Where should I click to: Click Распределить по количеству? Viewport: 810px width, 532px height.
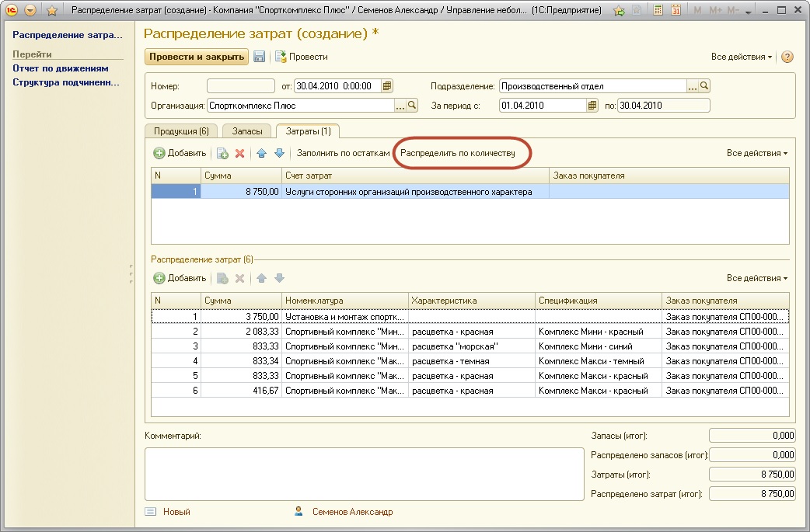coord(458,154)
